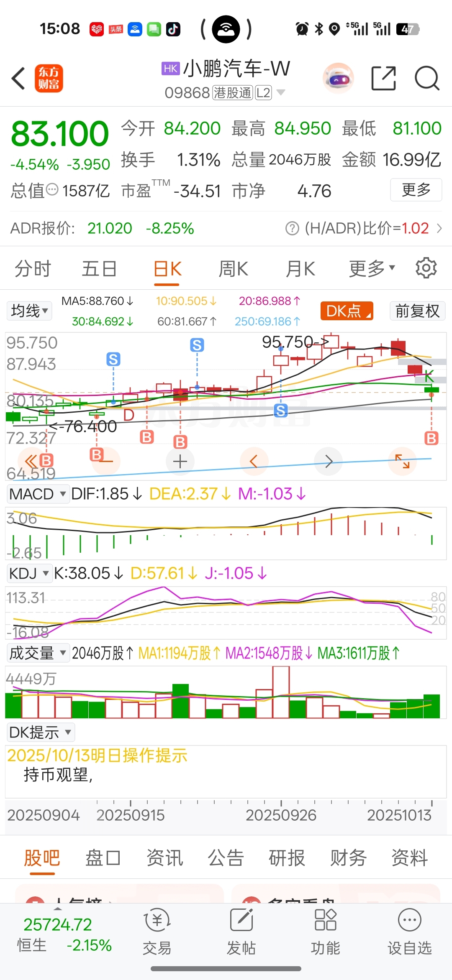
Task: Switch to the 月K chart tab
Action: [300, 268]
